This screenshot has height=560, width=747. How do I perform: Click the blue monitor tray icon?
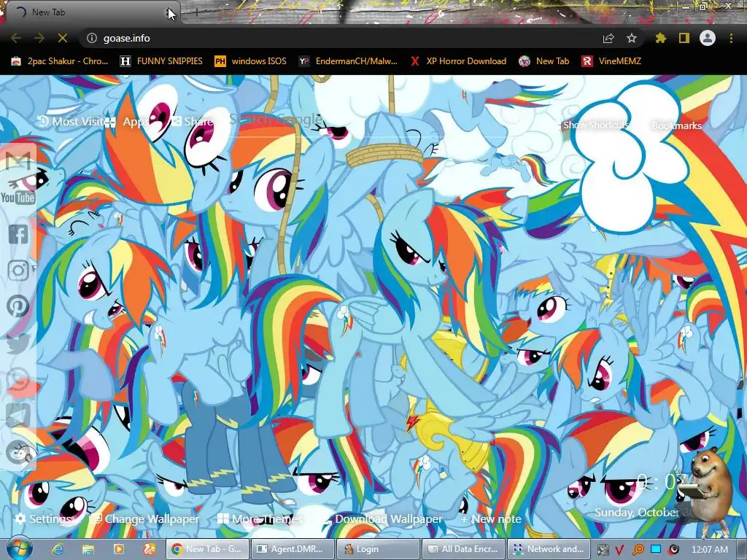click(x=656, y=550)
